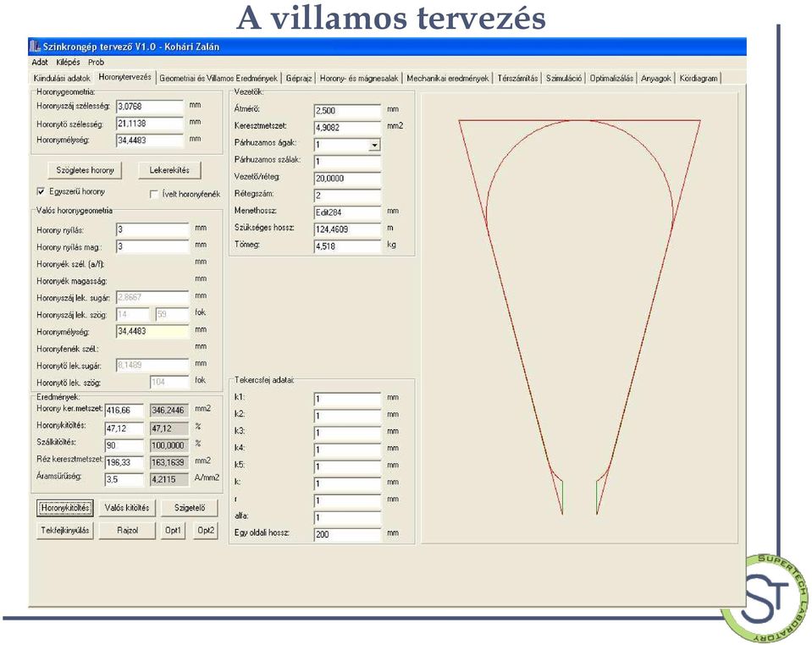Switch to the Szimuláció tab
Image resolution: width=812 pixels, height=645 pixels.
point(564,78)
